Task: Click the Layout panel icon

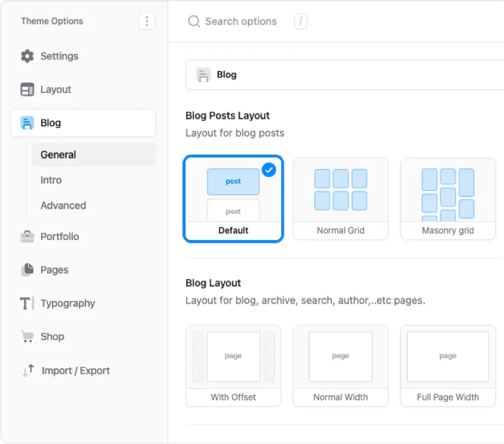Action: [27, 90]
